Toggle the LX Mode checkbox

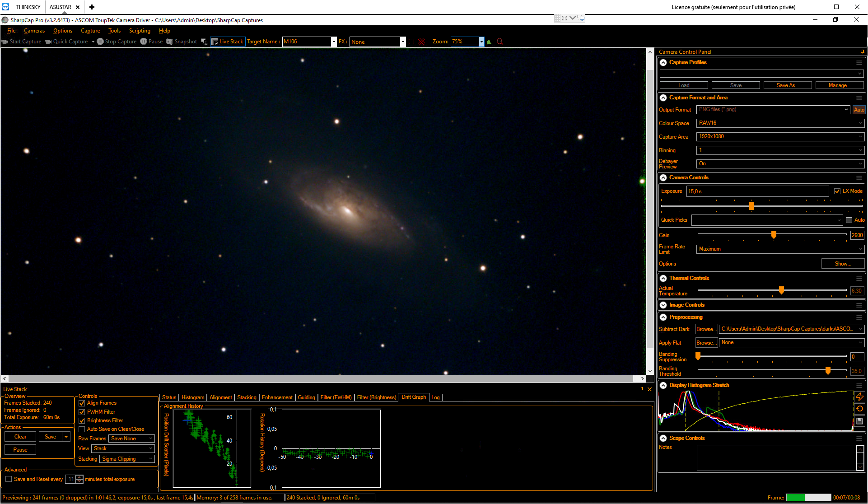pos(837,191)
